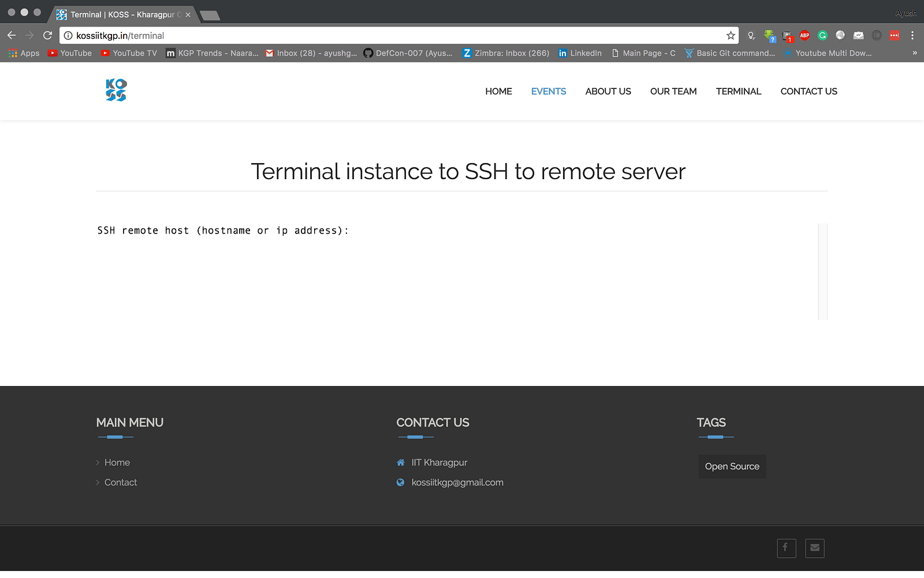Image resolution: width=924 pixels, height=578 pixels.
Task: Open ABOUT US in the site navigation
Action: [608, 91]
